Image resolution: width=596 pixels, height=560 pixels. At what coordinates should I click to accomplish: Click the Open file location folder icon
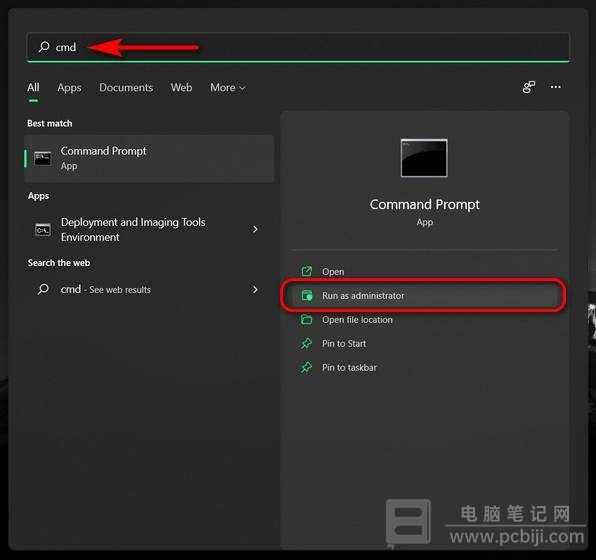tap(307, 319)
